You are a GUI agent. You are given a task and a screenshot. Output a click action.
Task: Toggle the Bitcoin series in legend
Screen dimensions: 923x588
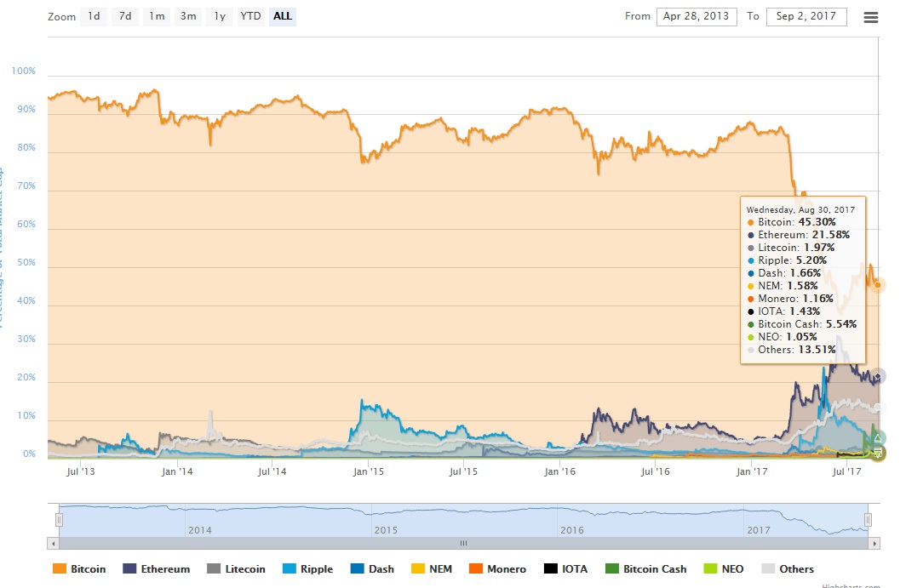tap(80, 569)
